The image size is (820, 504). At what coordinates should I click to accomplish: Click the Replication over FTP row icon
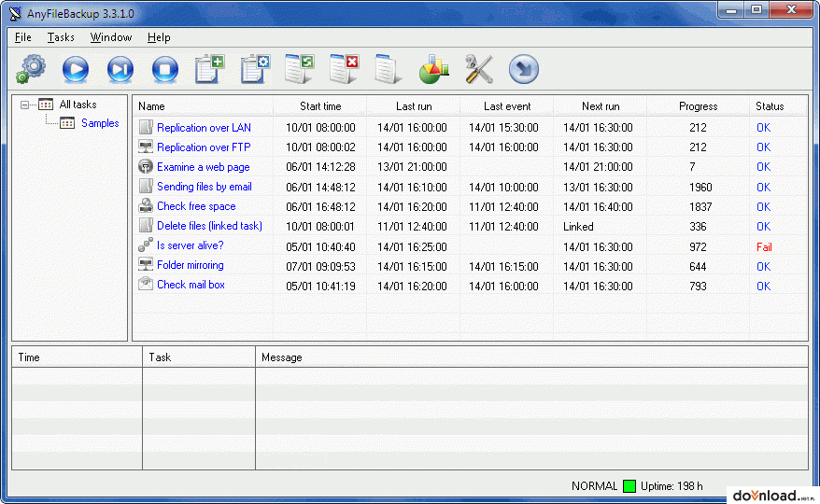pos(146,147)
